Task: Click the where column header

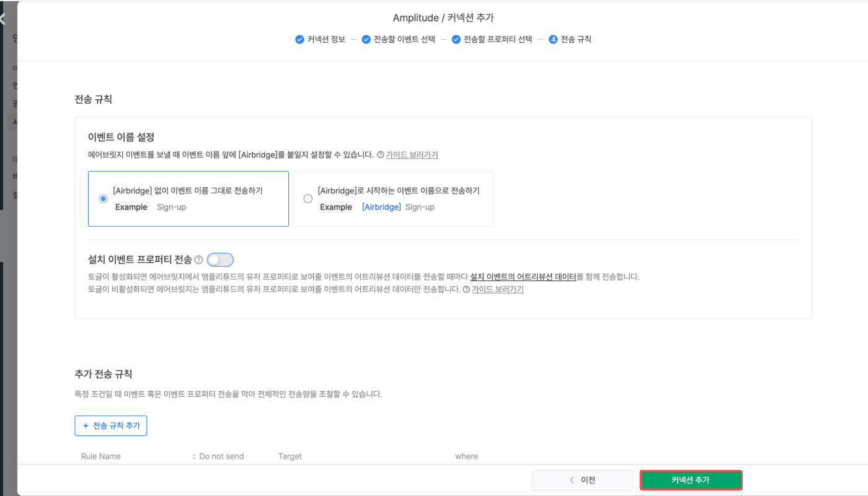Action: point(467,456)
